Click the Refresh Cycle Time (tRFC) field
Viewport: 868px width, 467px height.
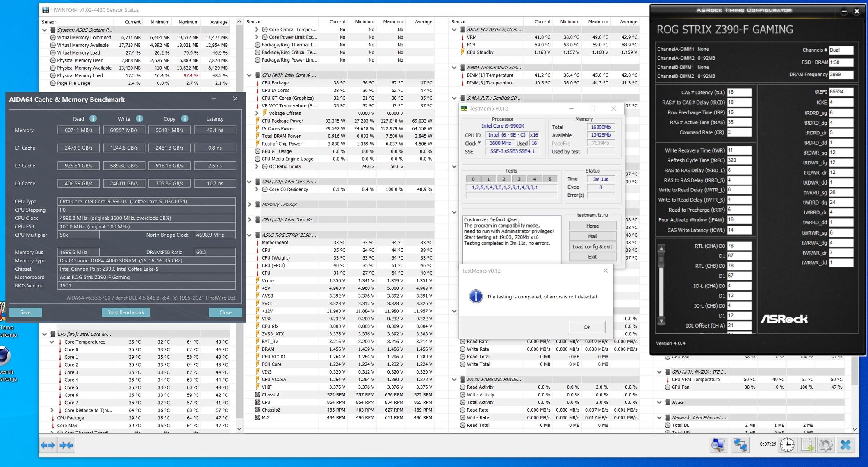[739, 160]
